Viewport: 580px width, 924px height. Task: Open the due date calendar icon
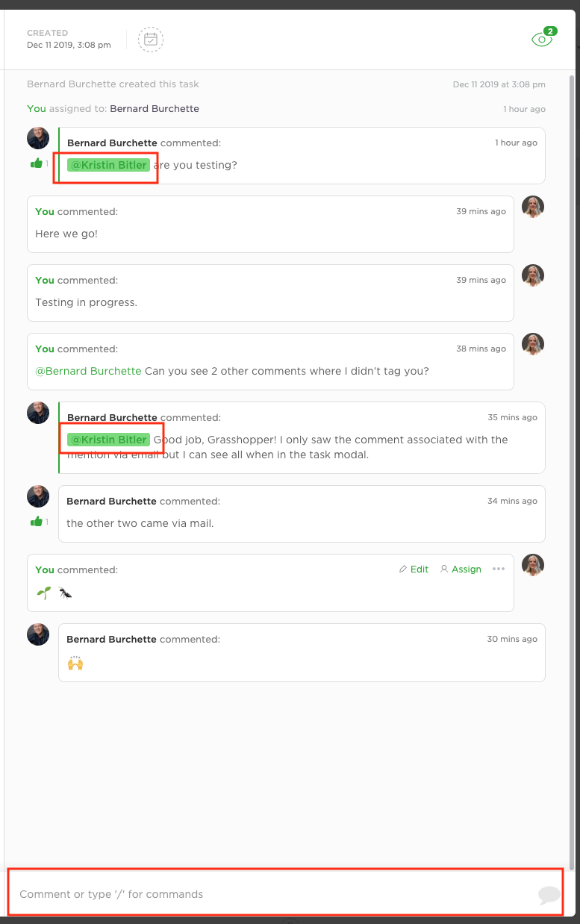(x=151, y=40)
